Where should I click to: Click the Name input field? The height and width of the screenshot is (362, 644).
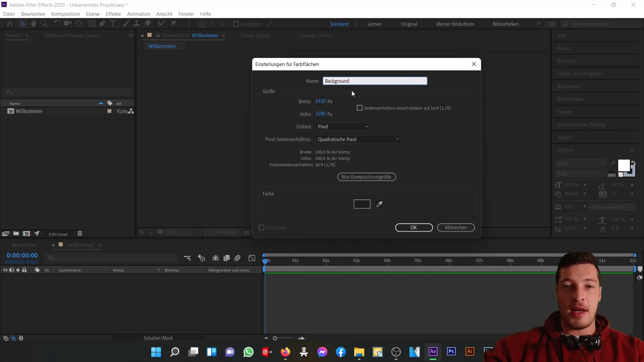376,81
